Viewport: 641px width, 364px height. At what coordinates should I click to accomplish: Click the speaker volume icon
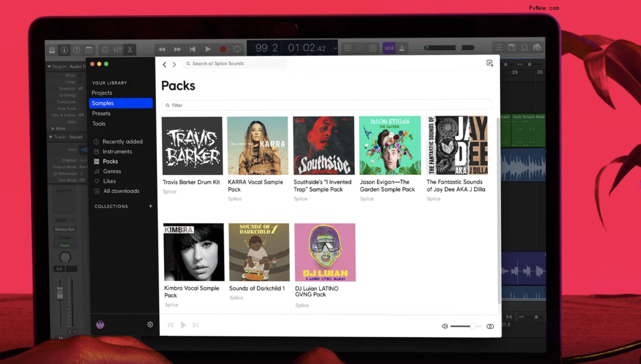tap(444, 326)
